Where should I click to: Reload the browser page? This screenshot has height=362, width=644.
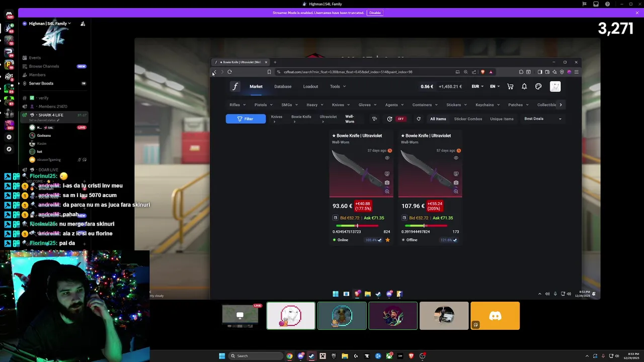coord(229,72)
